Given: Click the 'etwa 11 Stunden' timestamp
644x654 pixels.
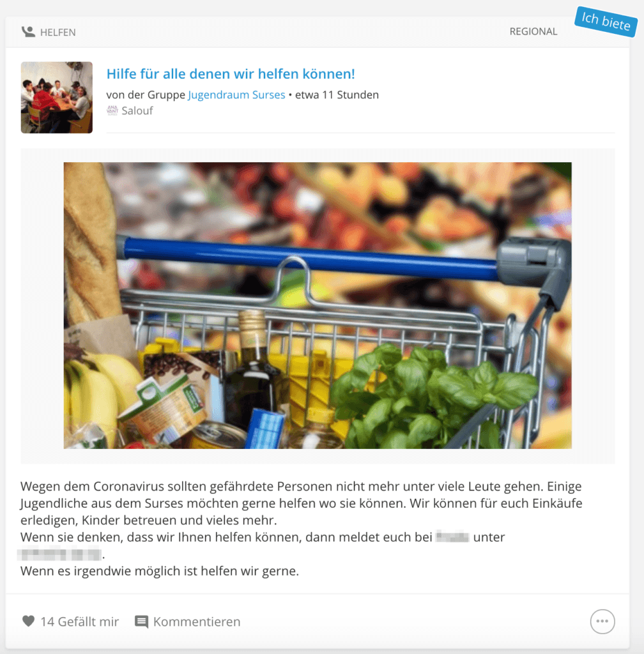Looking at the screenshot, I should 337,95.
